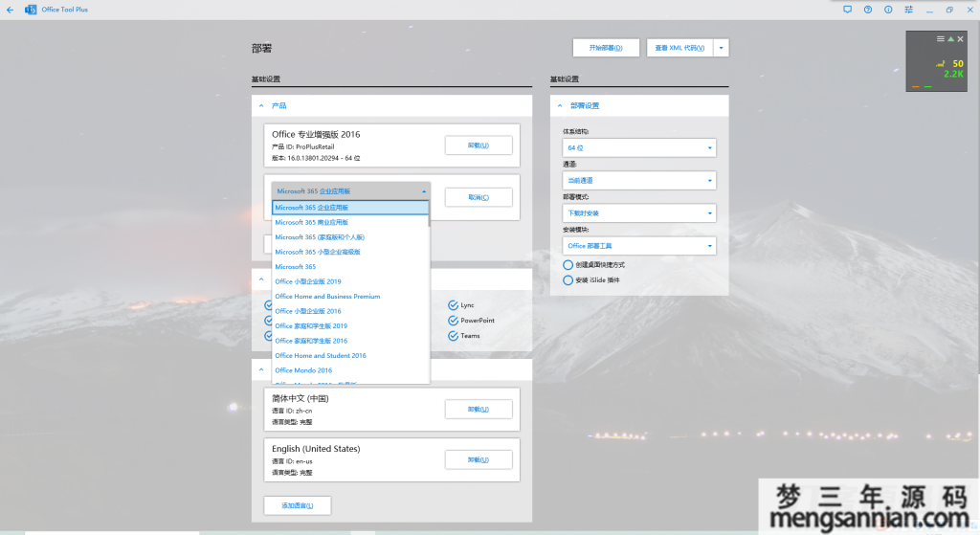
Task: Click the Office Tool Plus logo icon
Action: [30, 10]
